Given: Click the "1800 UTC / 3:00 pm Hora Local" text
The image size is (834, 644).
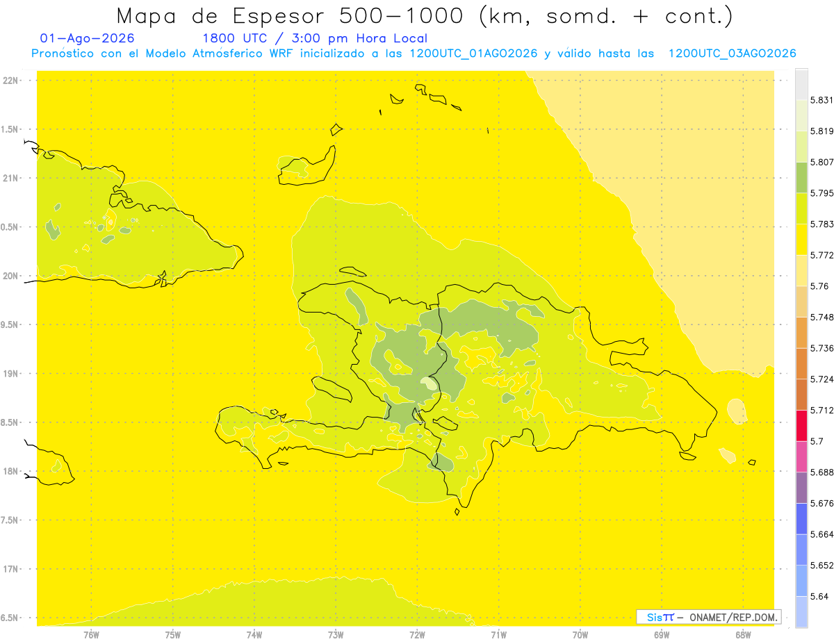Looking at the screenshot, I should tap(315, 38).
